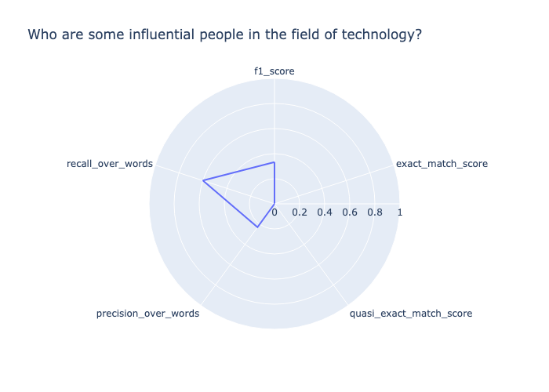Screen dimensions: 549x392
Task: Select the recall_over_words data point vertex
Action: coord(203,181)
